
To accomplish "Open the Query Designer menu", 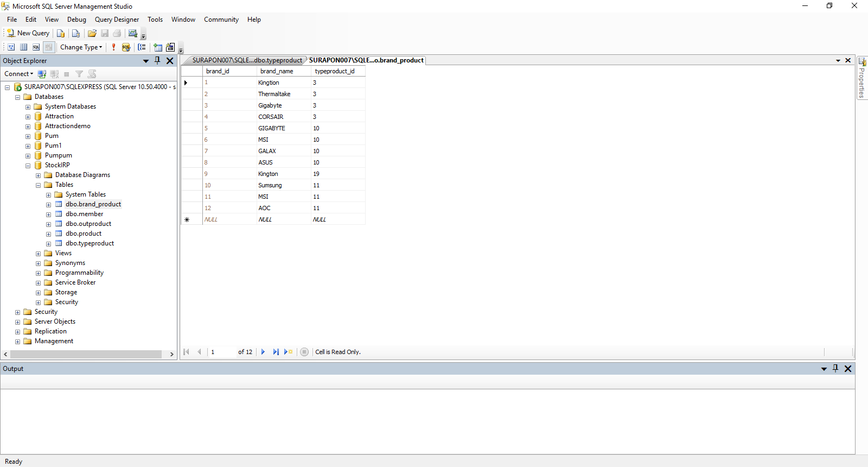I will pos(117,20).
